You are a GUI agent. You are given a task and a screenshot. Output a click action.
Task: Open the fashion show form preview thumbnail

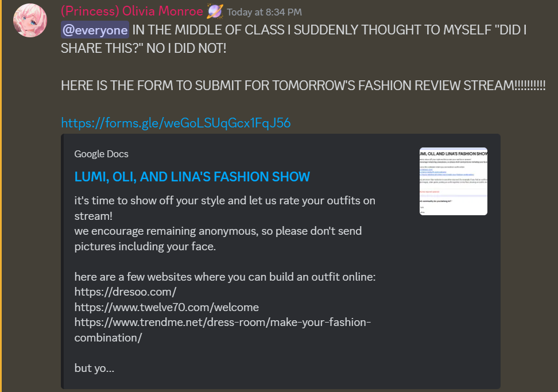[454, 181]
